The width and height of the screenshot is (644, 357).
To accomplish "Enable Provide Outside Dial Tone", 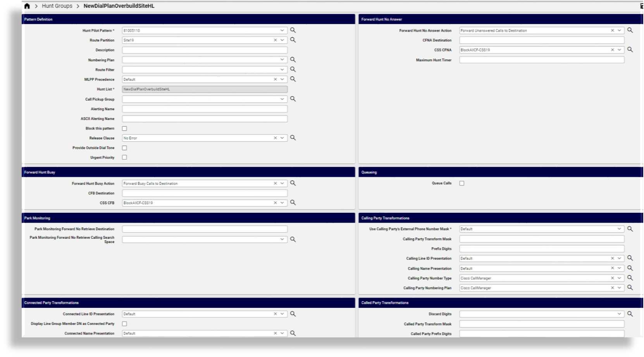I will (124, 148).
